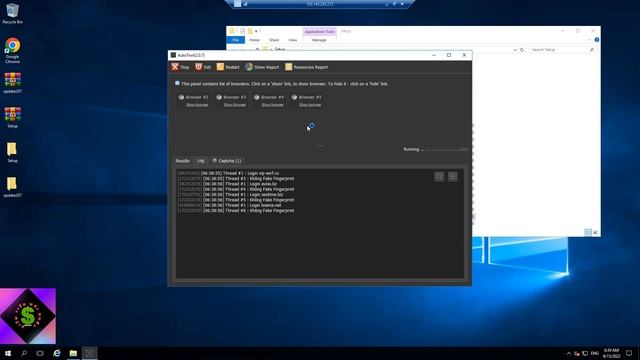Click AutoTool app icon in taskbar
The image size is (640, 360).
coord(90,353)
